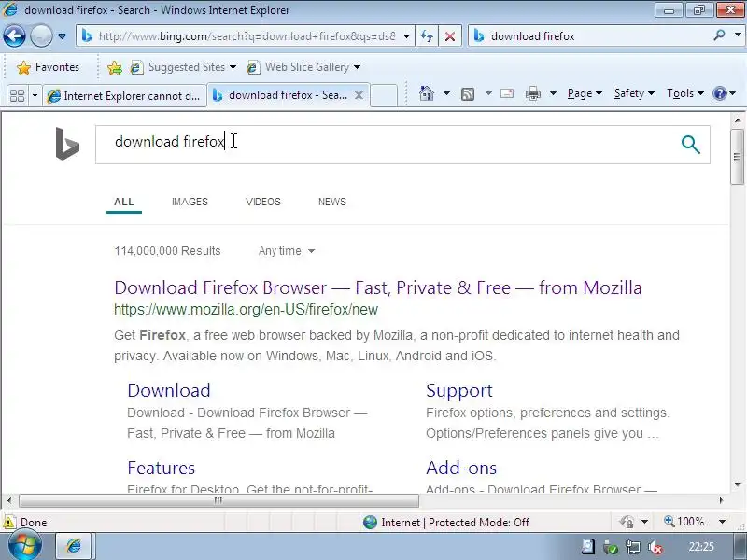Open the recent pages dropdown arrow

point(62,36)
